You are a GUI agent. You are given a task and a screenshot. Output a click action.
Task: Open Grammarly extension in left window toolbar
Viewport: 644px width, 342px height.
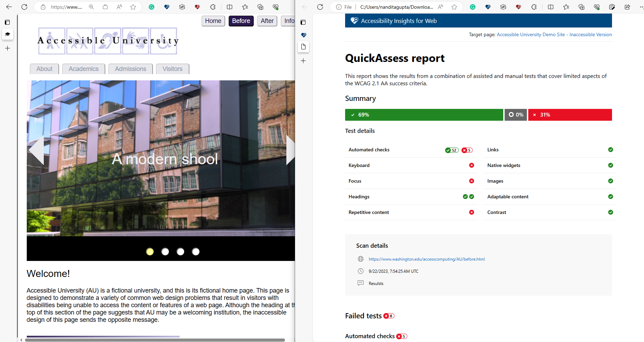coord(152,7)
